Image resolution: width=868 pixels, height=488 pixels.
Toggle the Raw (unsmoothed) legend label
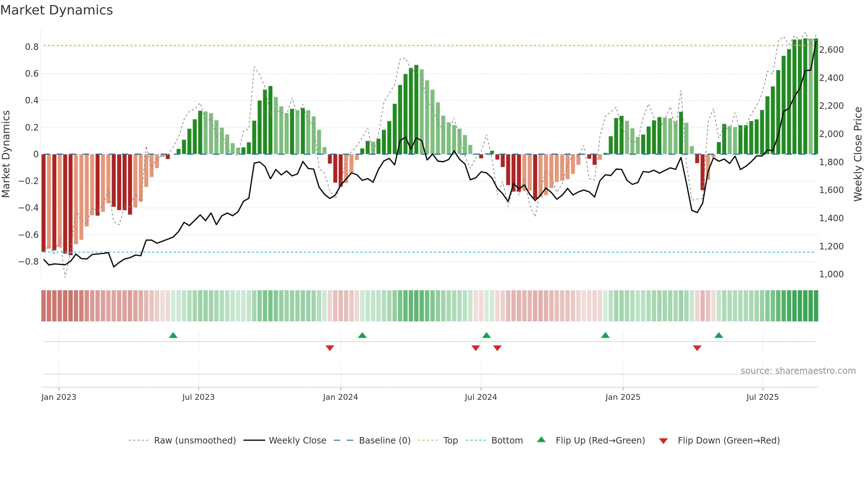pos(195,441)
